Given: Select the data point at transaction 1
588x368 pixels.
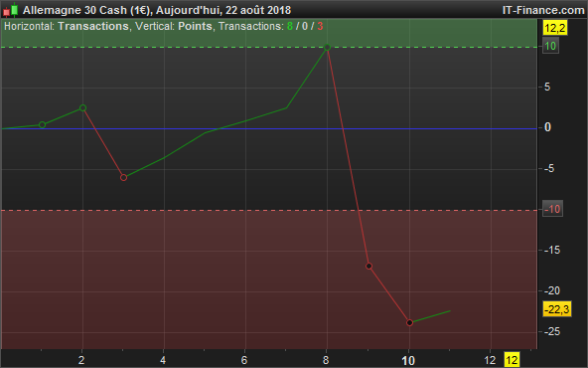Looking at the screenshot, I should pyautogui.click(x=42, y=124).
